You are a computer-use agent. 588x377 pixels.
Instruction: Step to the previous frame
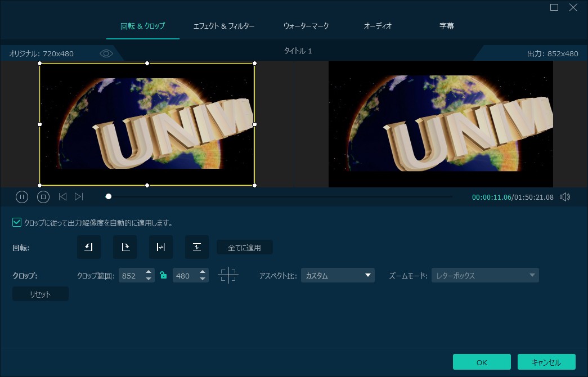62,197
